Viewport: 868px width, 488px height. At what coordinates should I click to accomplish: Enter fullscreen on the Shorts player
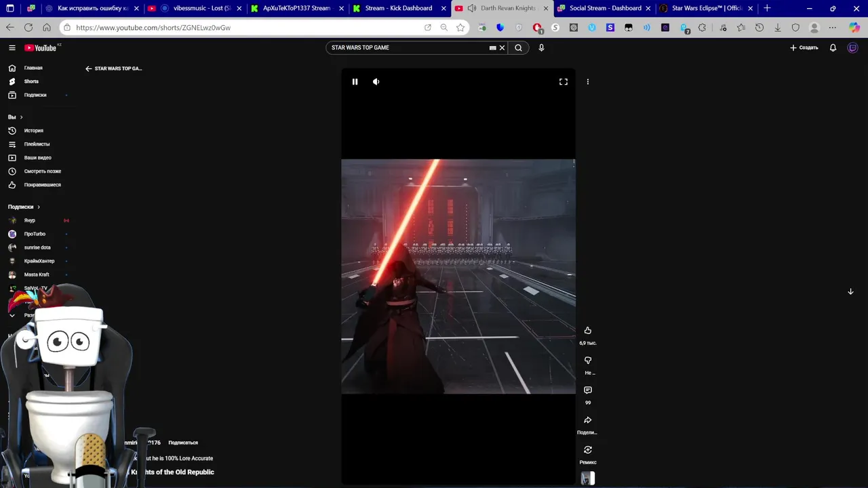pyautogui.click(x=563, y=81)
